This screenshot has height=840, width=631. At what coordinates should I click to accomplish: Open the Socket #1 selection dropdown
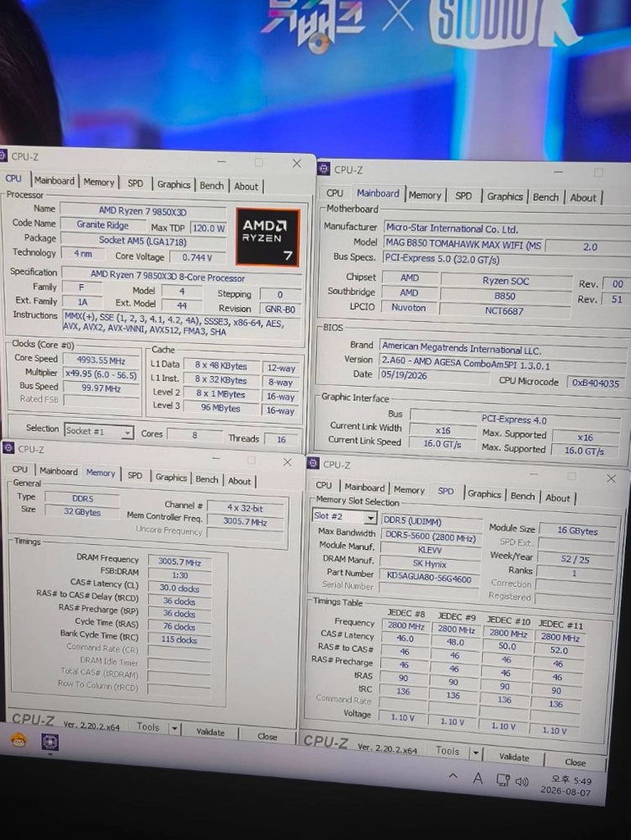pos(98,431)
